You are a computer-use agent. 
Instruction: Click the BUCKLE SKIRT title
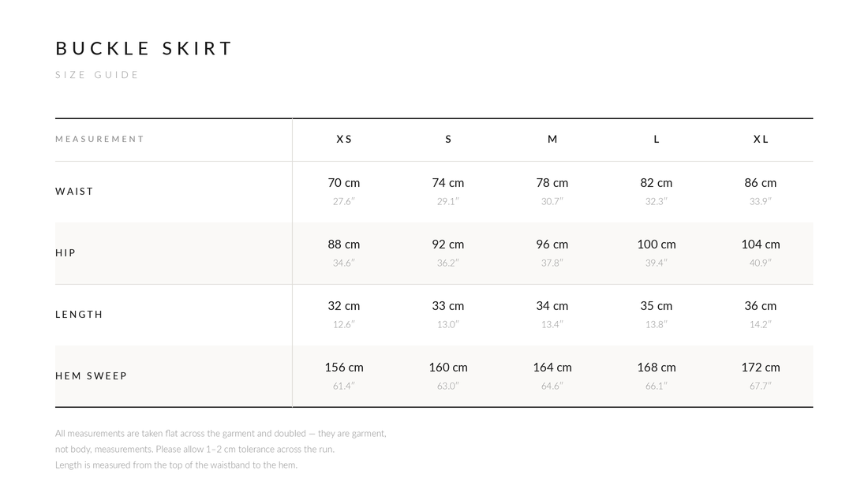coord(144,49)
